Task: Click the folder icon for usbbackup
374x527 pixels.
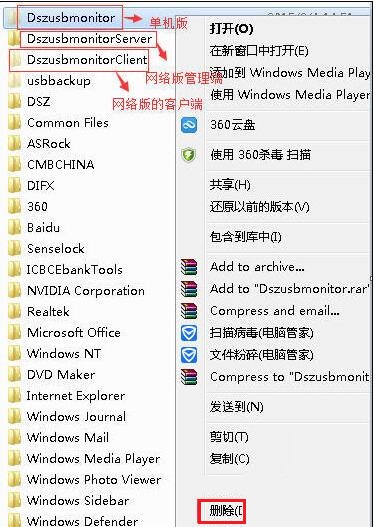Action: [14, 81]
